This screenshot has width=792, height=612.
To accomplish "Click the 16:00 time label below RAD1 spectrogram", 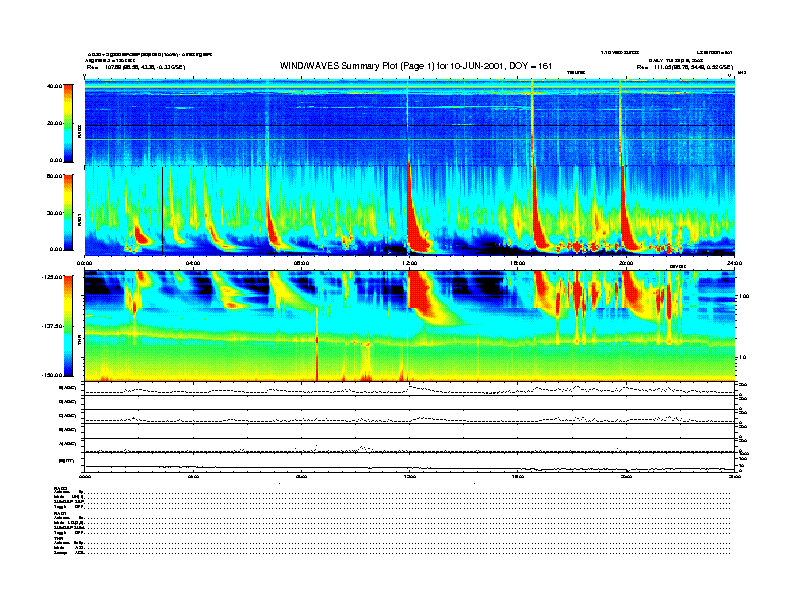I will (x=518, y=263).
